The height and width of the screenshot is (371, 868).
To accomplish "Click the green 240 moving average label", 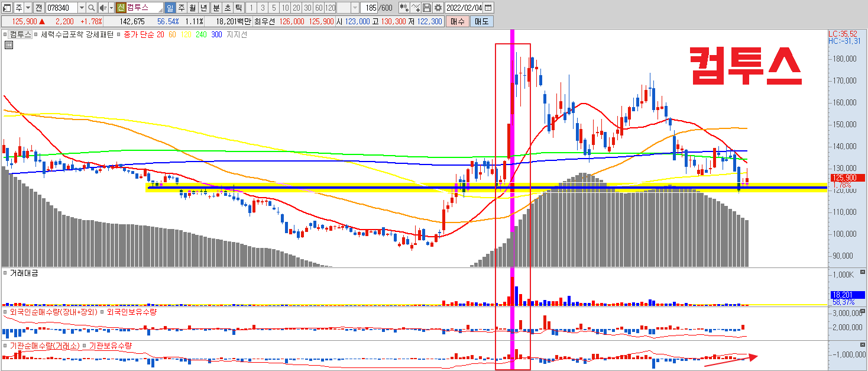I will pos(201,34).
